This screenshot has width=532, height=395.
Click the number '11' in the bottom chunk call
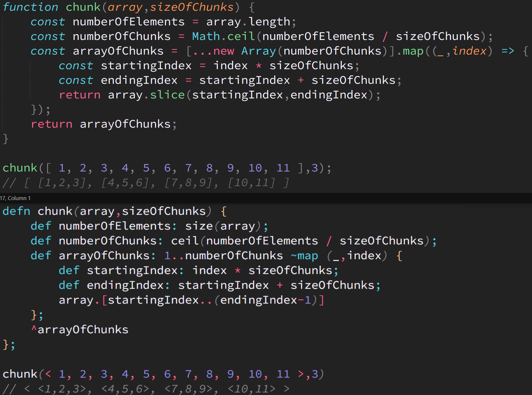coord(283,374)
